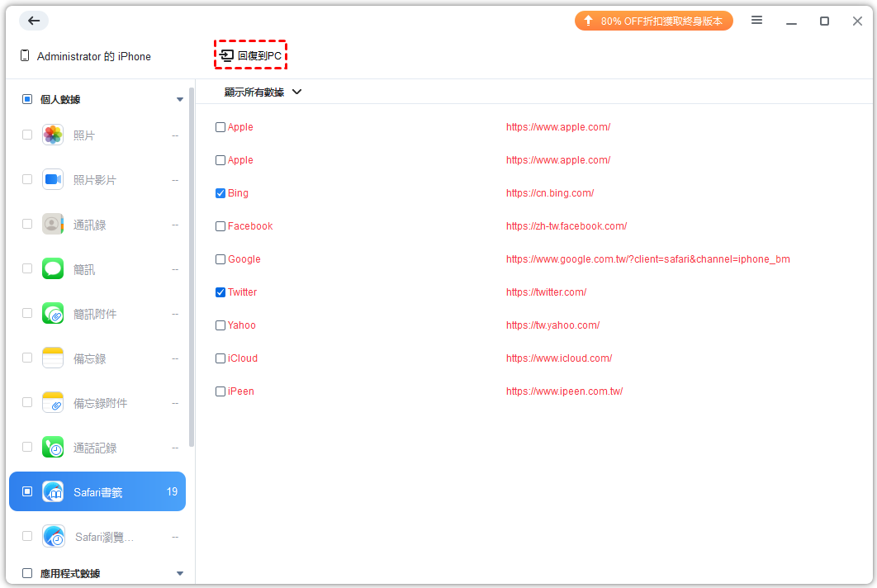The height and width of the screenshot is (588, 877).
Task: Click the back arrow button
Action: [x=34, y=21]
